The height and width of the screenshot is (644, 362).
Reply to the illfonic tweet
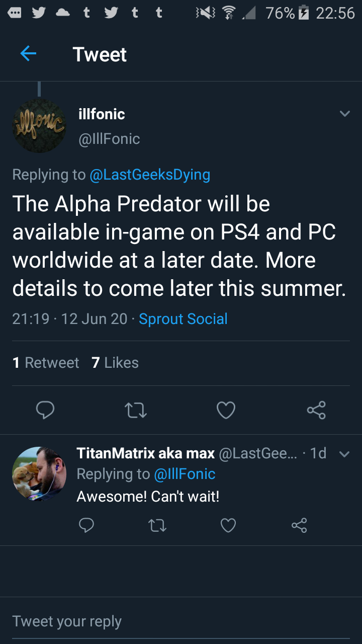pyautogui.click(x=45, y=410)
